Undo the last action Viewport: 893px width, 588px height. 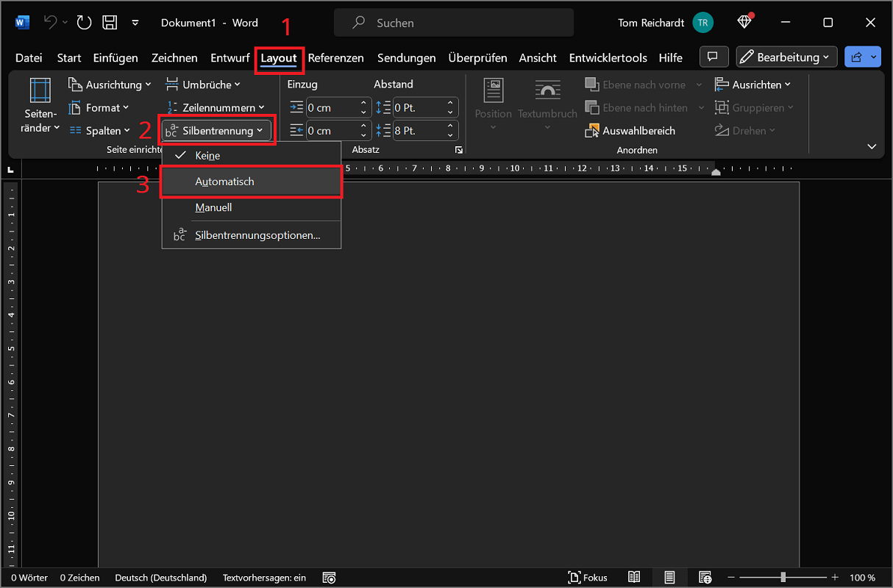[x=51, y=23]
